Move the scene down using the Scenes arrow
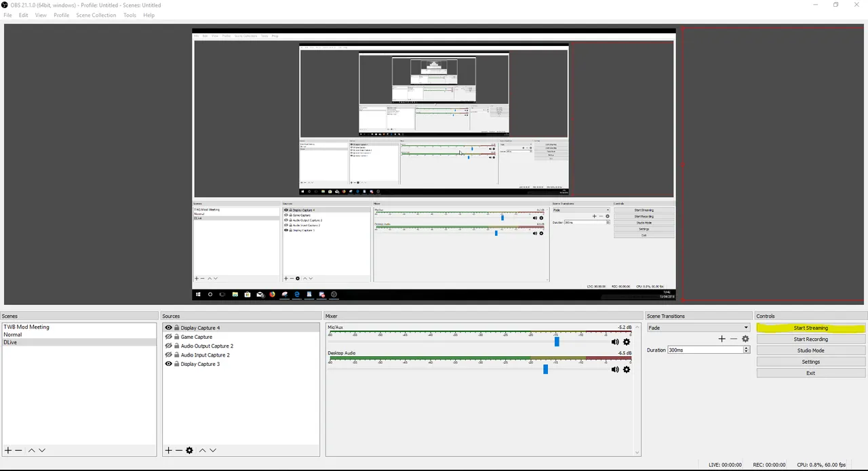Screen dimensions: 868x471 [42, 450]
